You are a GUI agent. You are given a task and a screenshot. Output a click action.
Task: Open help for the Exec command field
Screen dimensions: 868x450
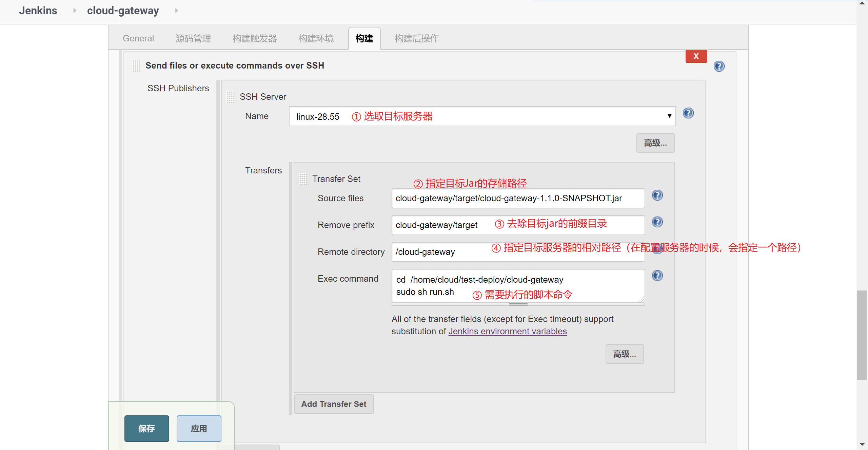click(x=657, y=276)
